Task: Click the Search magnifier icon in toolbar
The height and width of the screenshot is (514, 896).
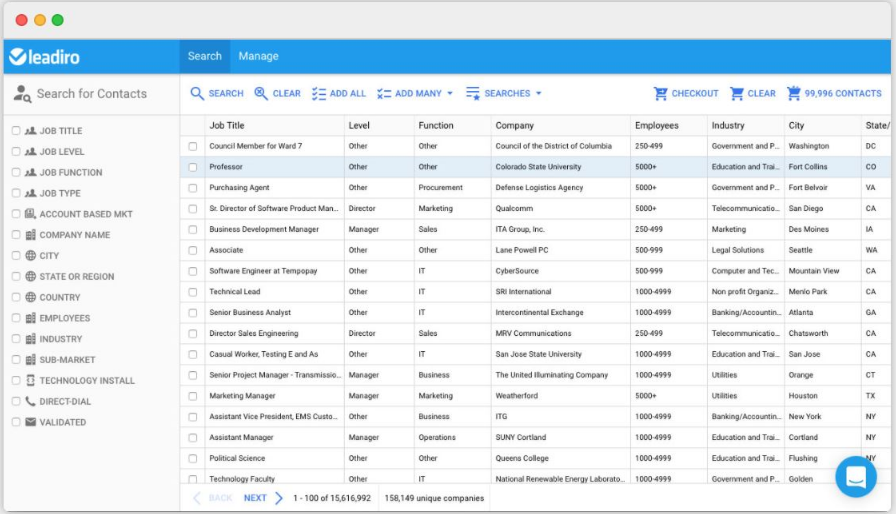Action: tap(198, 94)
